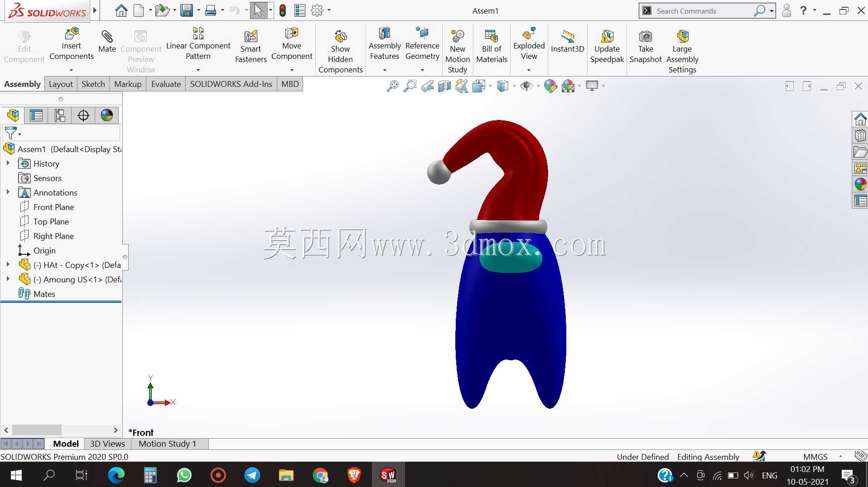868x487 pixels.
Task: Open Linear Component Pattern tool
Action: tap(198, 43)
